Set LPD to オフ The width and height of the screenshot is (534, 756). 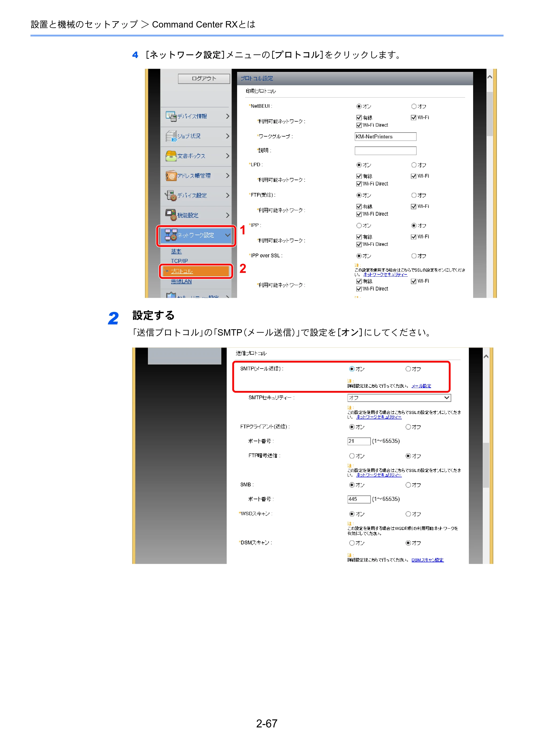point(414,165)
